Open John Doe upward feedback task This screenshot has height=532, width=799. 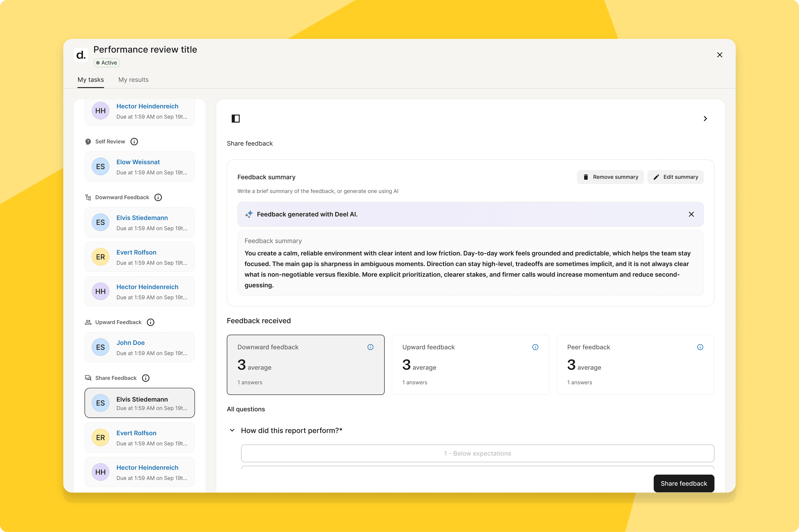point(140,347)
